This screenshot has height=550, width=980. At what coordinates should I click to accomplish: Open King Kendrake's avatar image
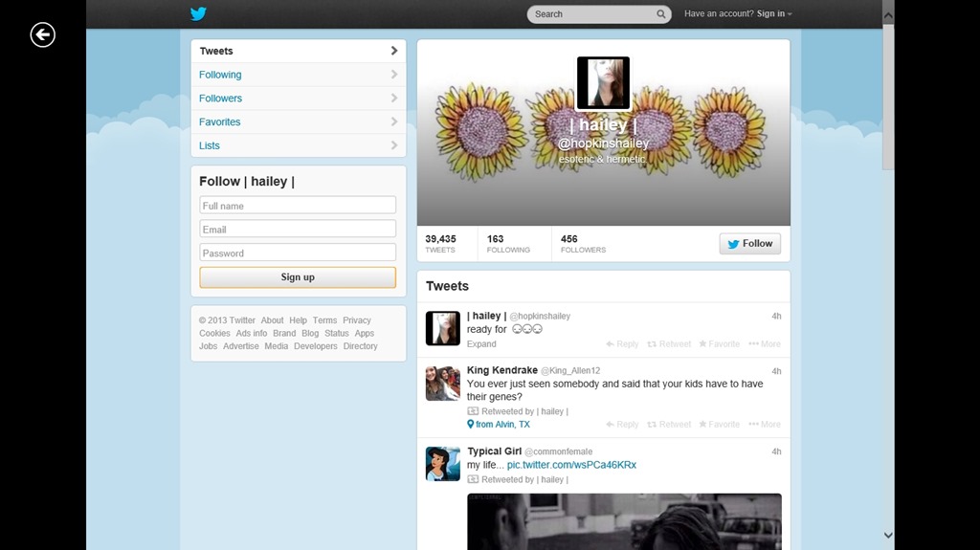(442, 384)
